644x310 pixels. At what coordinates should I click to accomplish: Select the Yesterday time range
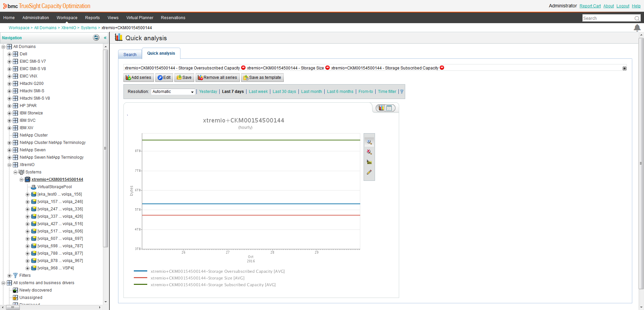tap(208, 92)
